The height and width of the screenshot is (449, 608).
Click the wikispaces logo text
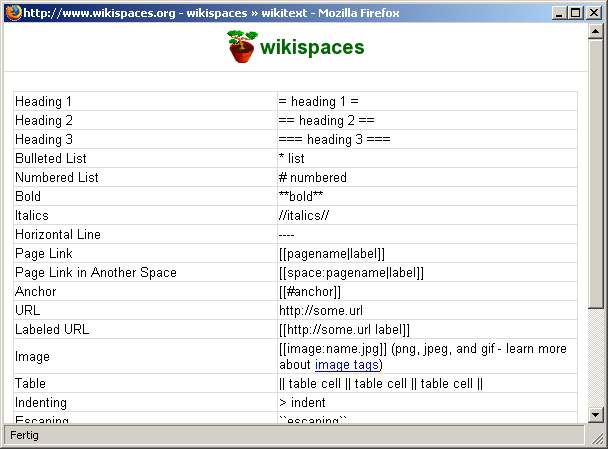pyautogui.click(x=312, y=47)
